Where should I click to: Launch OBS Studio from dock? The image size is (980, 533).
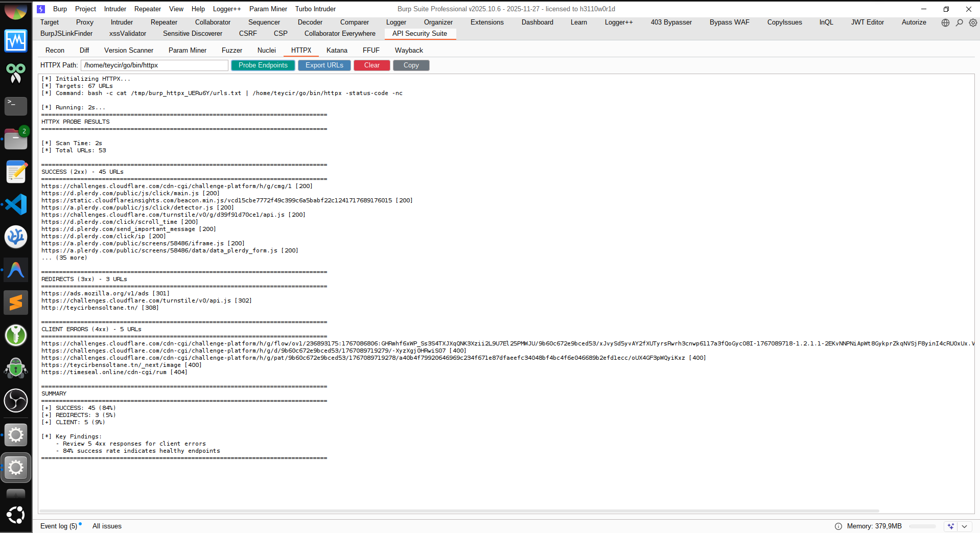click(16, 401)
